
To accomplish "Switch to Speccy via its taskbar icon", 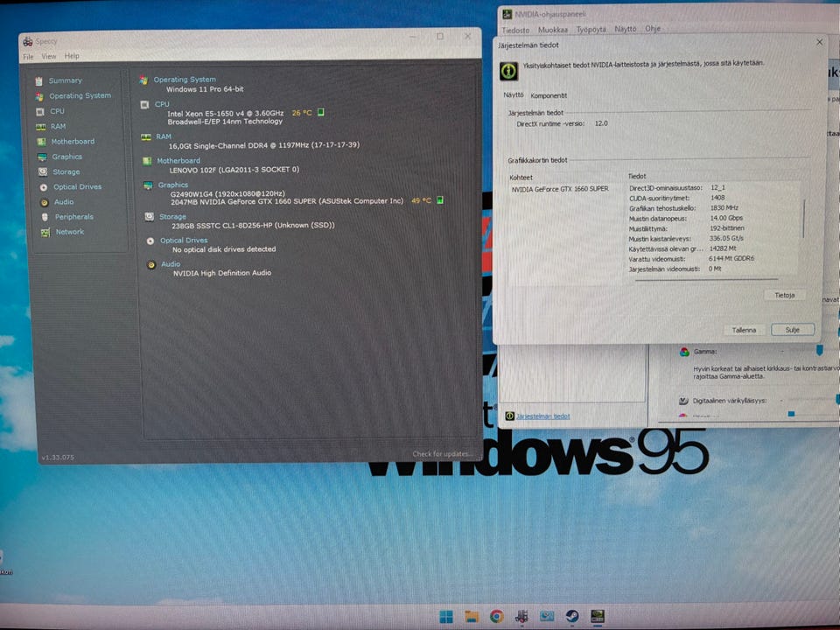I will [x=521, y=617].
